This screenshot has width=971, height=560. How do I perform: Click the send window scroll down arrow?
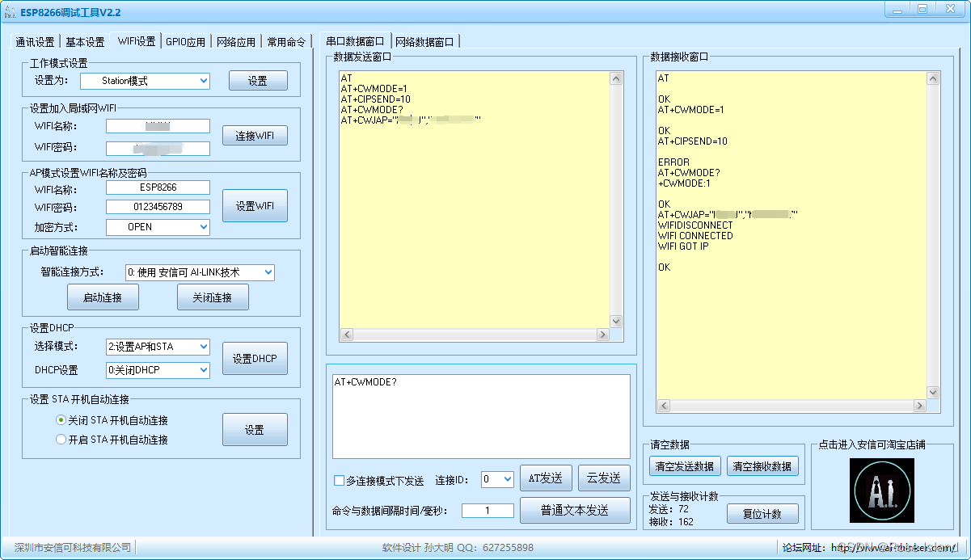coord(616,321)
